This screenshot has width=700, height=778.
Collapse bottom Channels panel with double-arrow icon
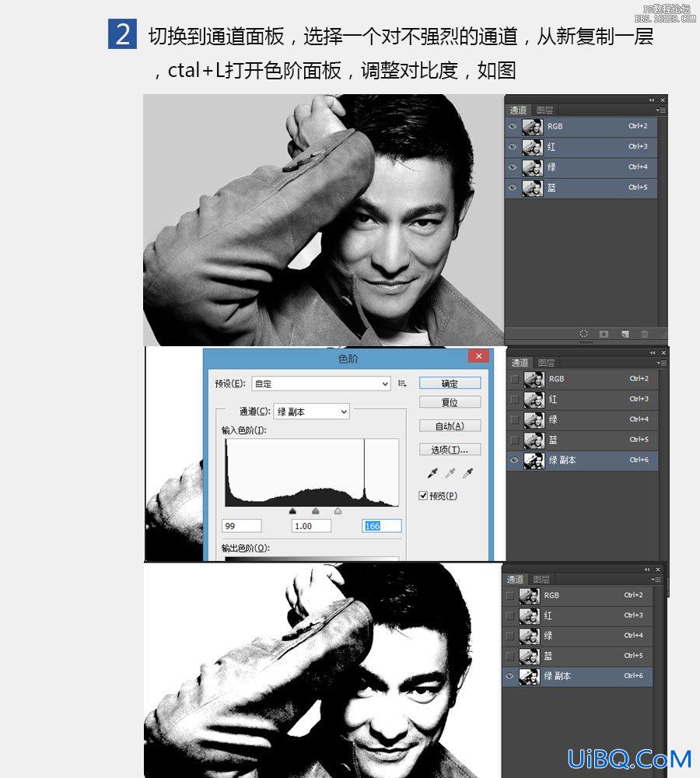tap(647, 569)
